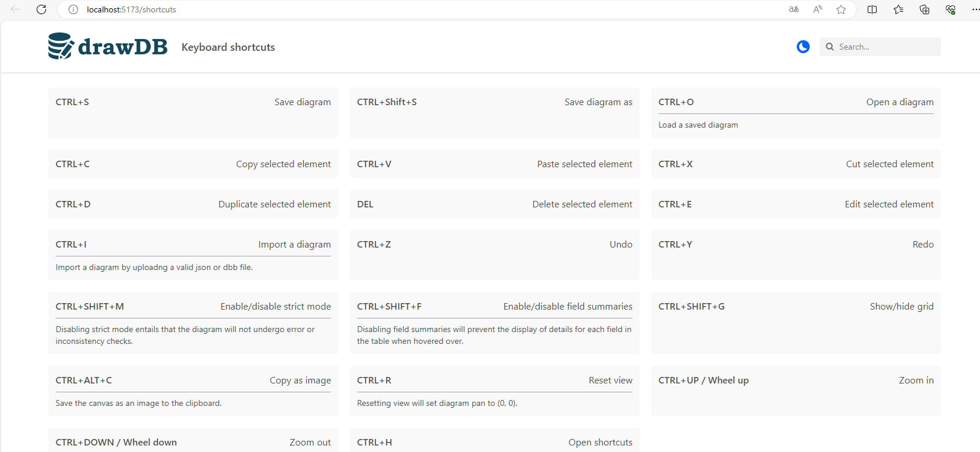Open browser essentials heart icon
Screen dimensions: 980x452
pos(950,9)
